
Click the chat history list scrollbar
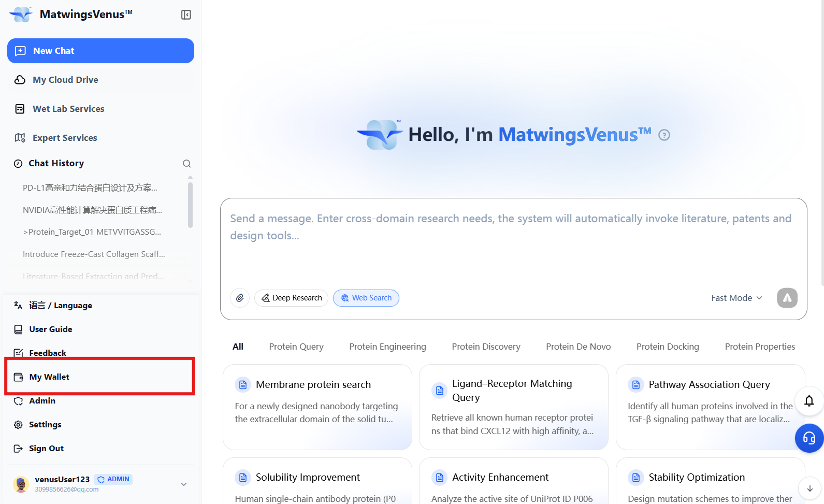[190, 205]
